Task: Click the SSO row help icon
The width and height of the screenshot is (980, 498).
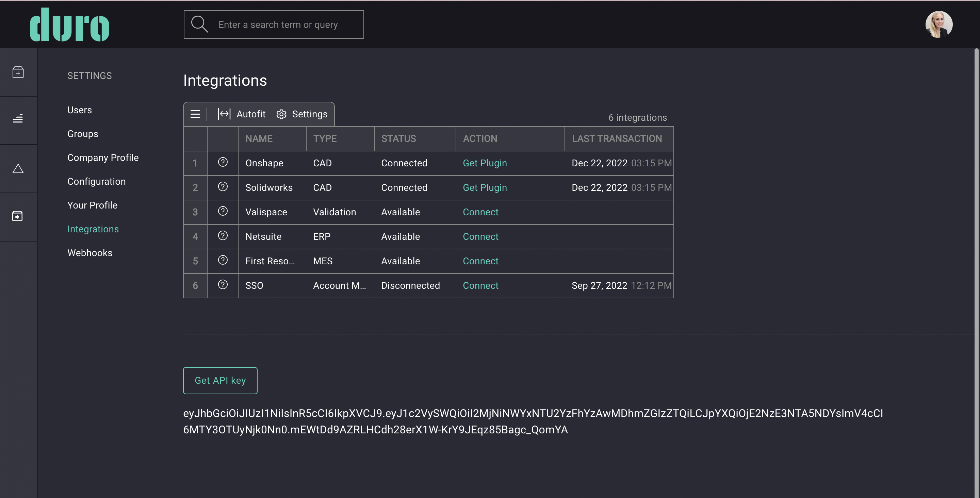Action: click(x=223, y=285)
